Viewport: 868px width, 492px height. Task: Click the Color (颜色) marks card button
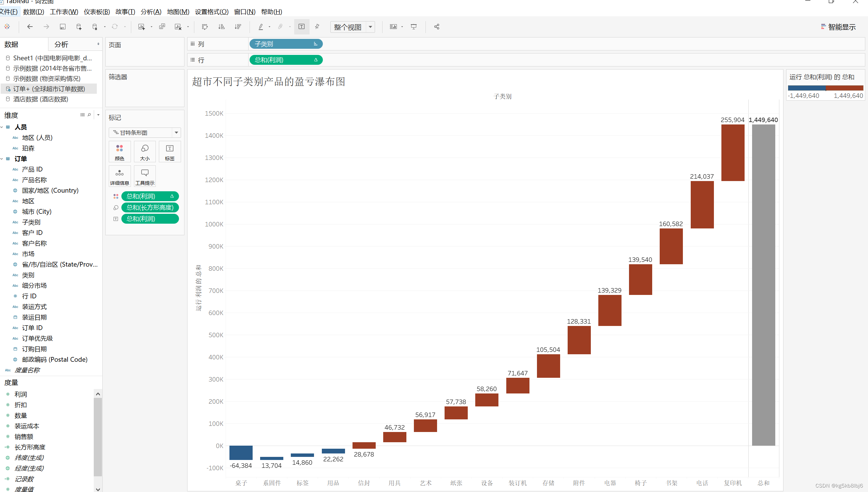120,152
